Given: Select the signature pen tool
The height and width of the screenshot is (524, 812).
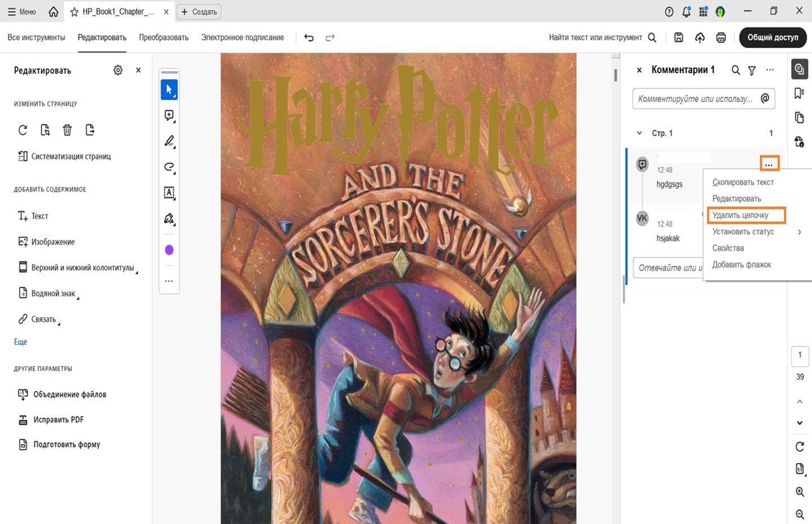Looking at the screenshot, I should point(169,219).
